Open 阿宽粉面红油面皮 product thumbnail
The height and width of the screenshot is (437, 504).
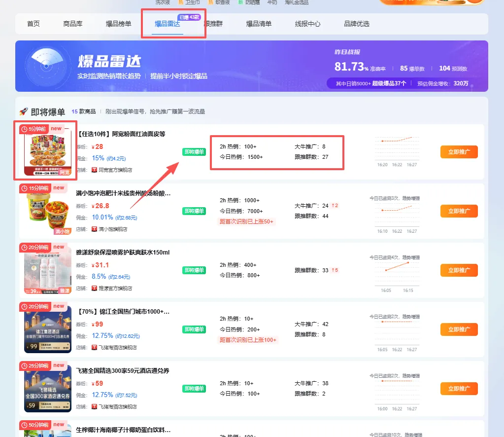click(48, 152)
